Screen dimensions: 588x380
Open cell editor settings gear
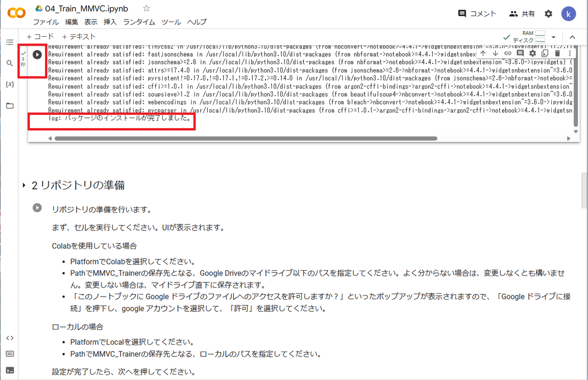(533, 53)
